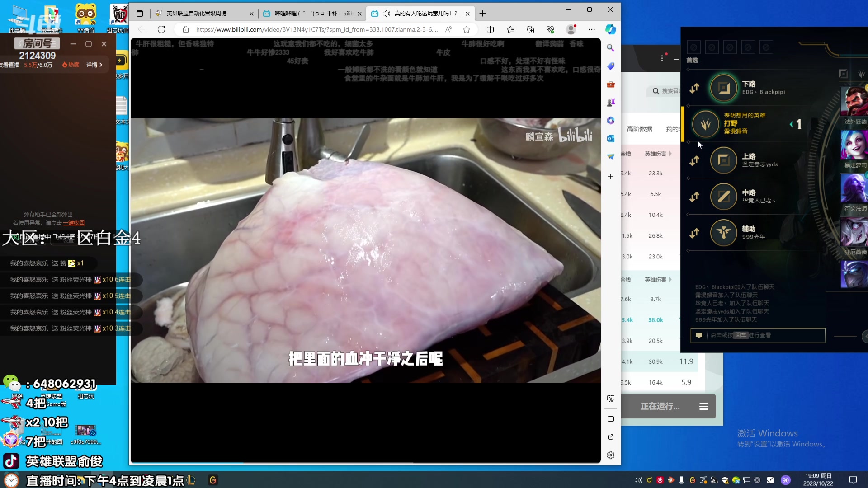Image resolution: width=868 pixels, height=488 pixels.
Task: Open the Edge favorites list
Action: coord(510,29)
